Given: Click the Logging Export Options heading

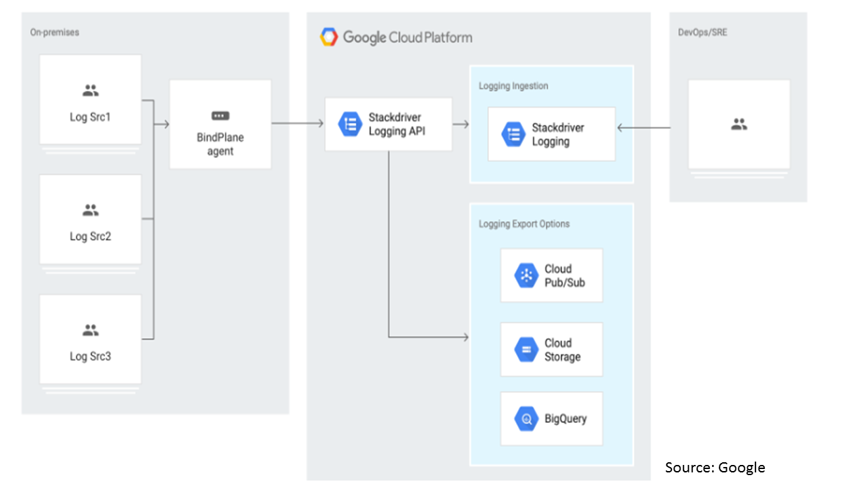Looking at the screenshot, I should pos(524,224).
